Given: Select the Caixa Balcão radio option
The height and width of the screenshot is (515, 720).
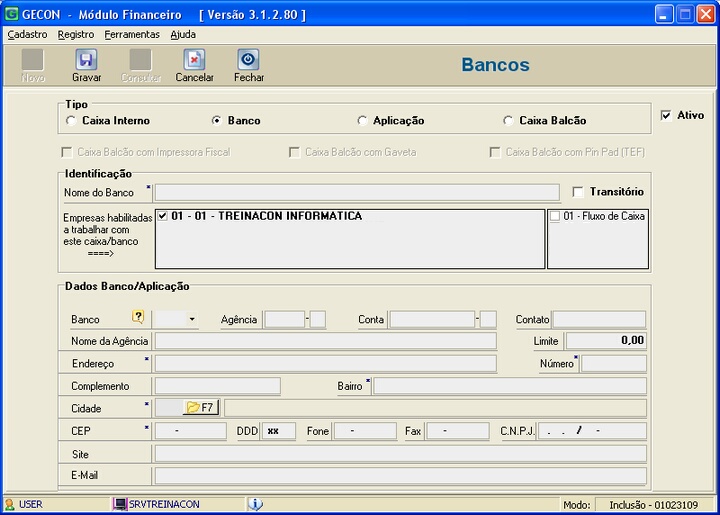Looking at the screenshot, I should [x=508, y=121].
